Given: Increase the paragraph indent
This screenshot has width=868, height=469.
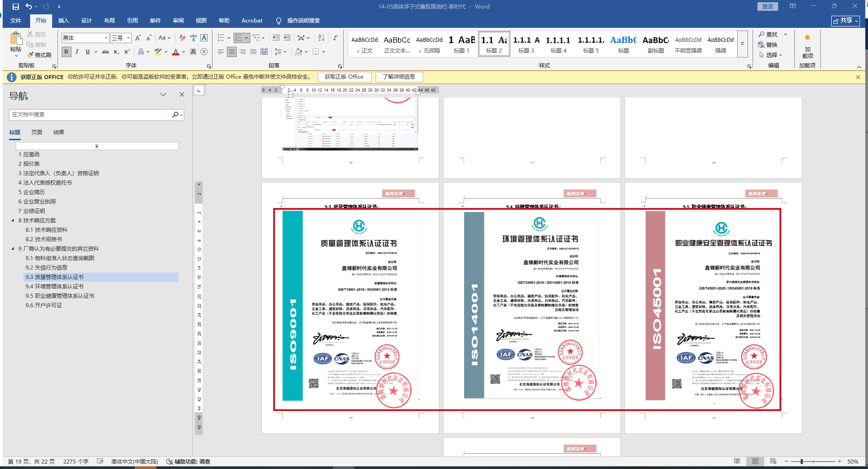Looking at the screenshot, I should coord(287,38).
